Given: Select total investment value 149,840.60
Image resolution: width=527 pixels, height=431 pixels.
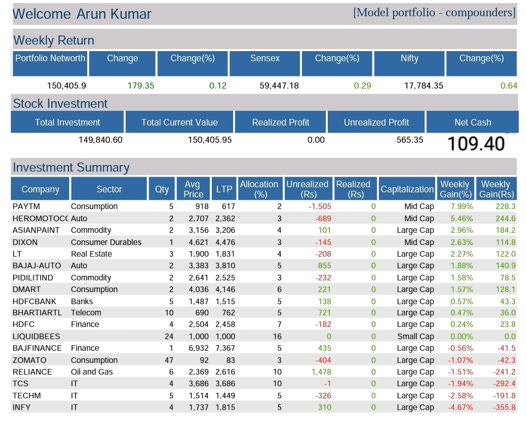Looking at the screenshot, I should tap(100, 140).
